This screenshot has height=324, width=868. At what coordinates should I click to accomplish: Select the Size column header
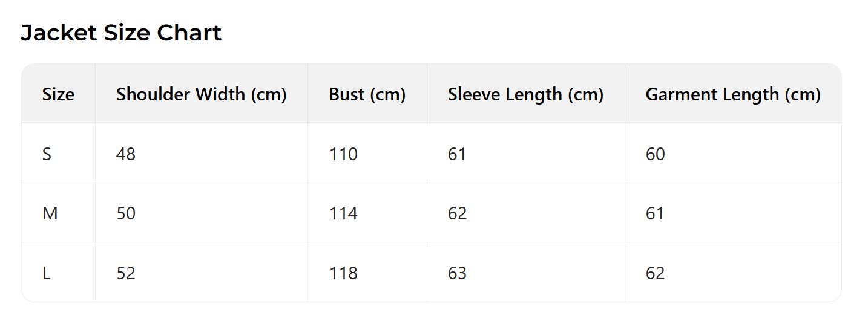pyautogui.click(x=58, y=94)
